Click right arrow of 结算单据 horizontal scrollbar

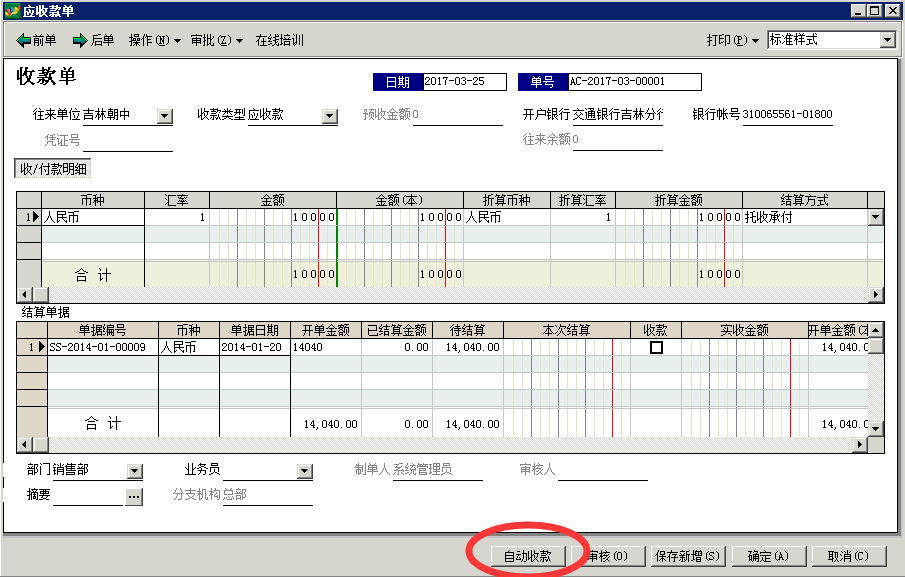pyautogui.click(x=861, y=444)
